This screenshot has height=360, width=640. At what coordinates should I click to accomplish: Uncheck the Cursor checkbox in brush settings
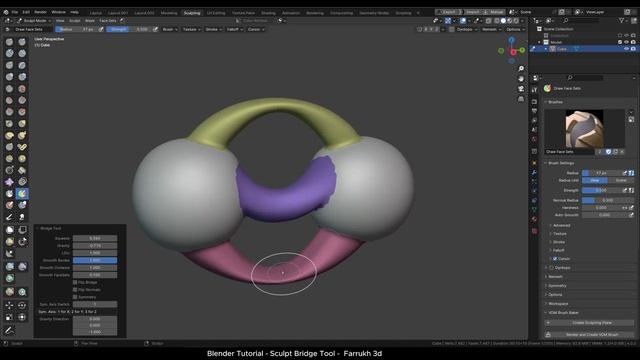point(555,259)
